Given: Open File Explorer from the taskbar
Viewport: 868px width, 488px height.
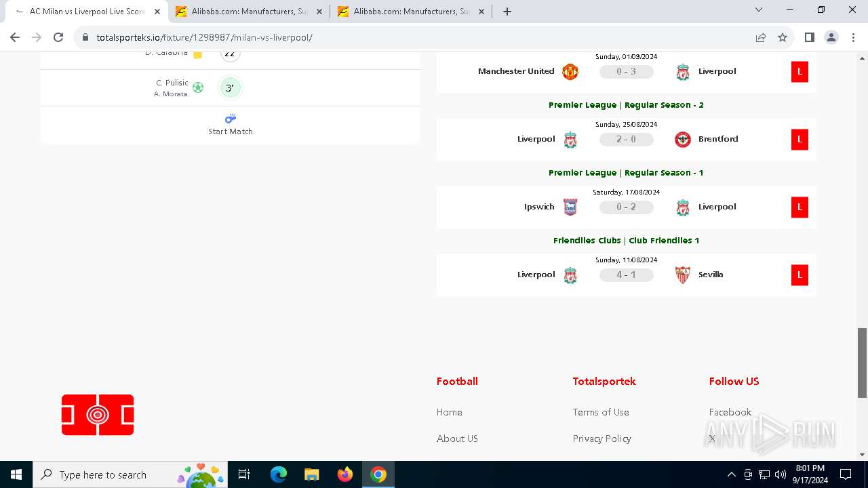Looking at the screenshot, I should pos(312,474).
